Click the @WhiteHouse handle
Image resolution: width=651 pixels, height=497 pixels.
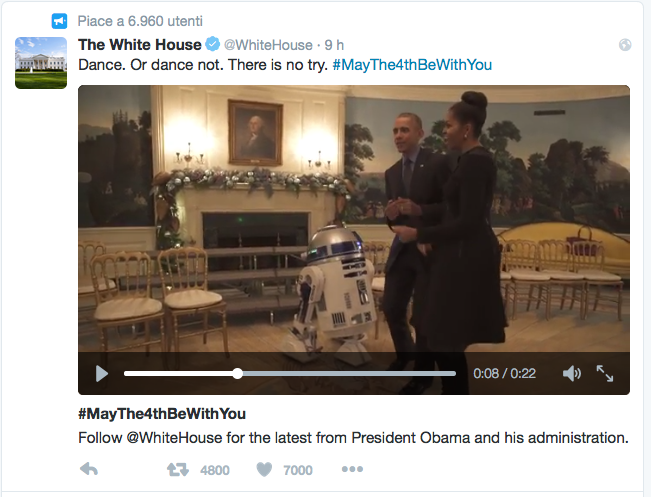tap(266, 45)
